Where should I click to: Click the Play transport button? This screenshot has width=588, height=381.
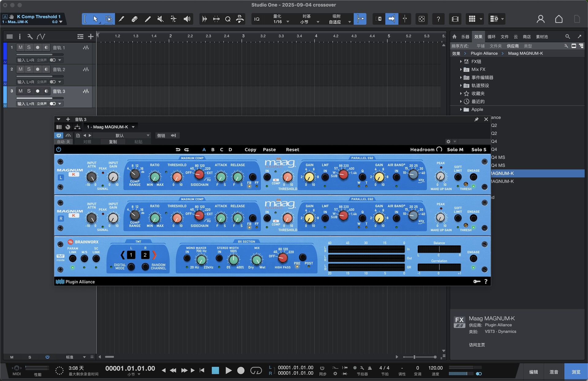[x=228, y=371]
